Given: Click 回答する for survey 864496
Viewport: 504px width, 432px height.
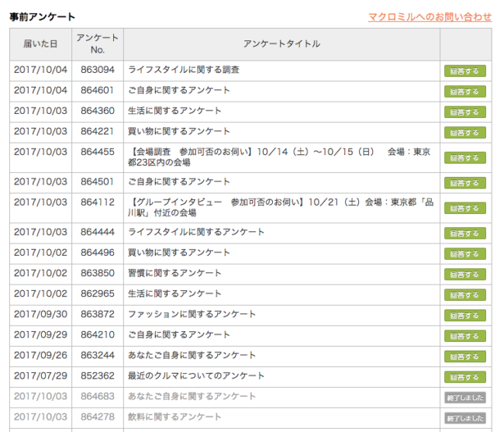Looking at the screenshot, I should (464, 254).
